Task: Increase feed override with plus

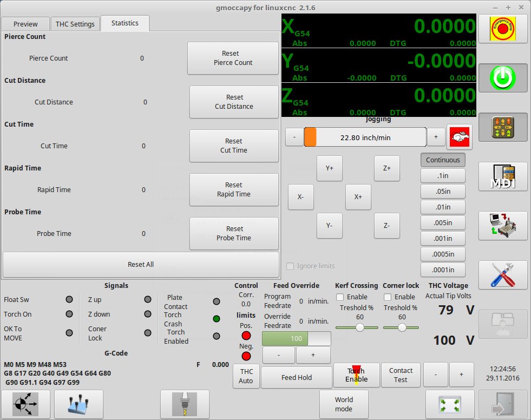Action: point(313,355)
